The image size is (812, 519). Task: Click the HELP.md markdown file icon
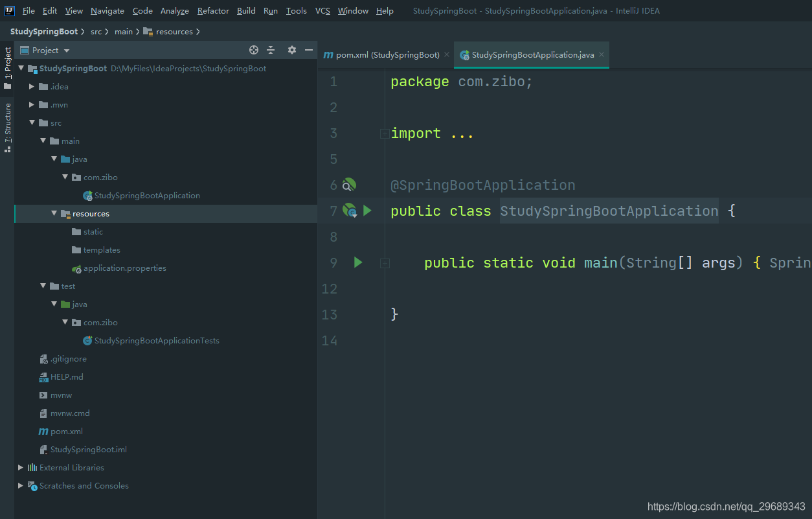click(43, 377)
